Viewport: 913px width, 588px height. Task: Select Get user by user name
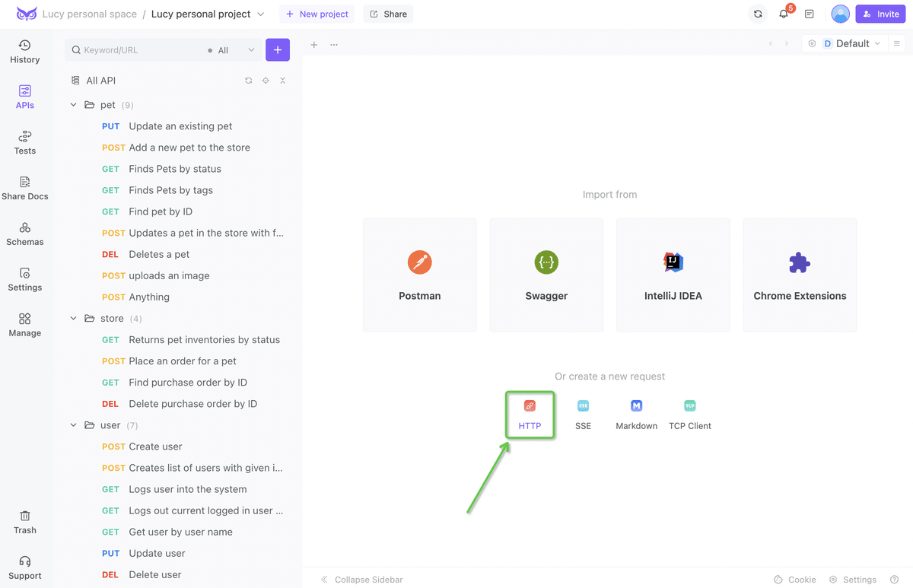181,532
